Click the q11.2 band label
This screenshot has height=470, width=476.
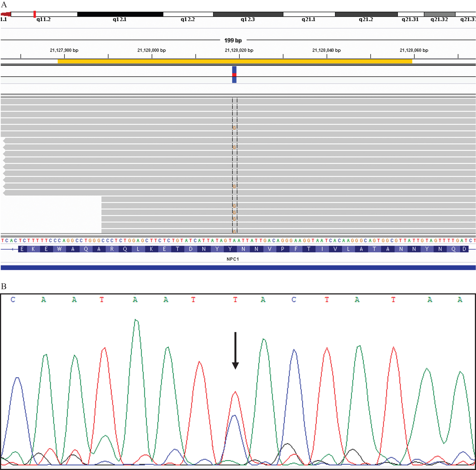pos(44,19)
